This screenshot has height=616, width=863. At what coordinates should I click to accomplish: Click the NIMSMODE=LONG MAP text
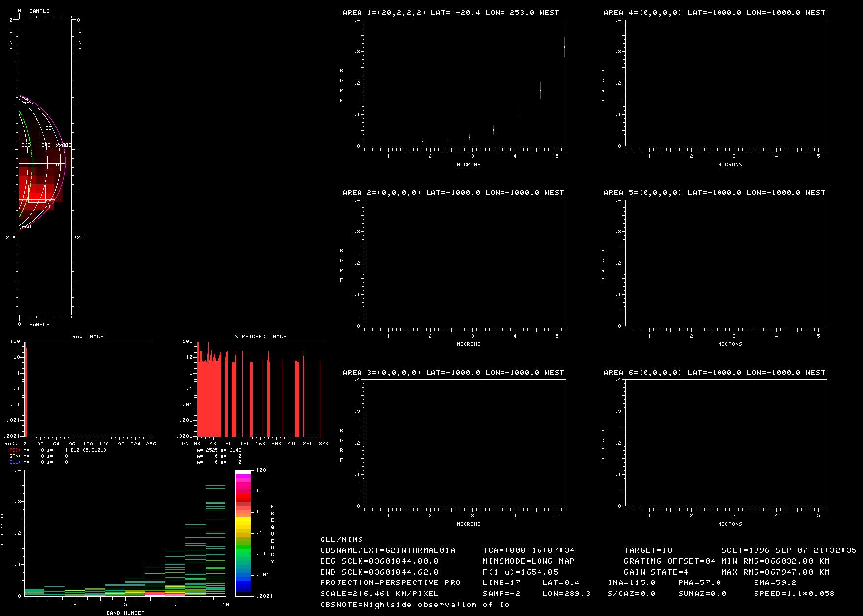click(x=528, y=561)
